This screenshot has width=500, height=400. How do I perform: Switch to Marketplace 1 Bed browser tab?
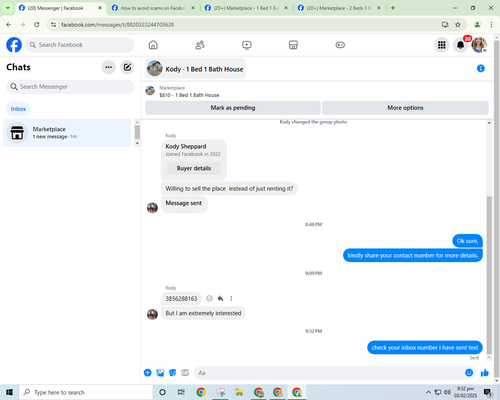[246, 8]
